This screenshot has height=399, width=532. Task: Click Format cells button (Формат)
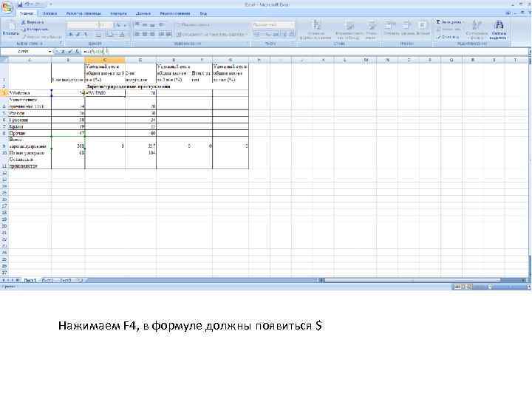(423, 28)
